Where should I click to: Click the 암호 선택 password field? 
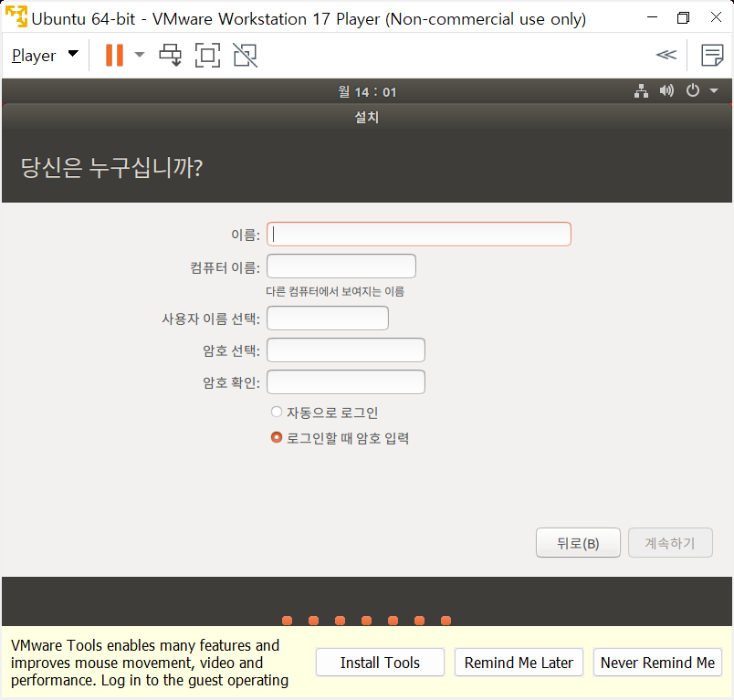pyautogui.click(x=346, y=350)
